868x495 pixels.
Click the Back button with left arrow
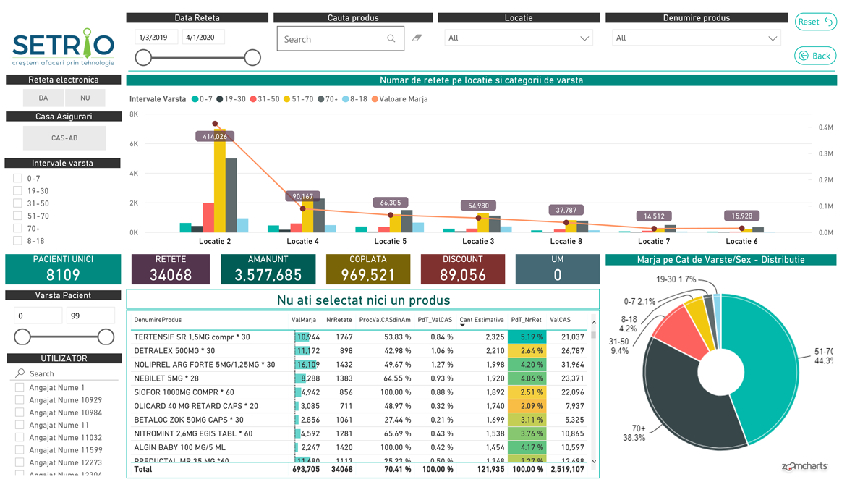point(815,56)
